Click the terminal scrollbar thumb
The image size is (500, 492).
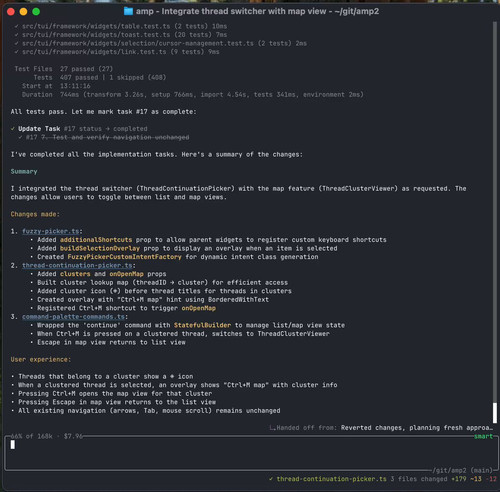point(495,413)
